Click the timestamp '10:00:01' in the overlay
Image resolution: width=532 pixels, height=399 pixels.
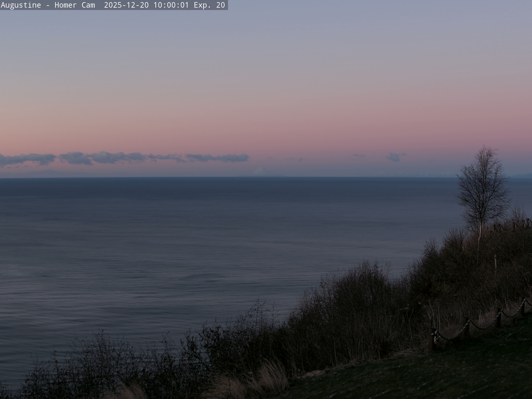coord(171,5)
